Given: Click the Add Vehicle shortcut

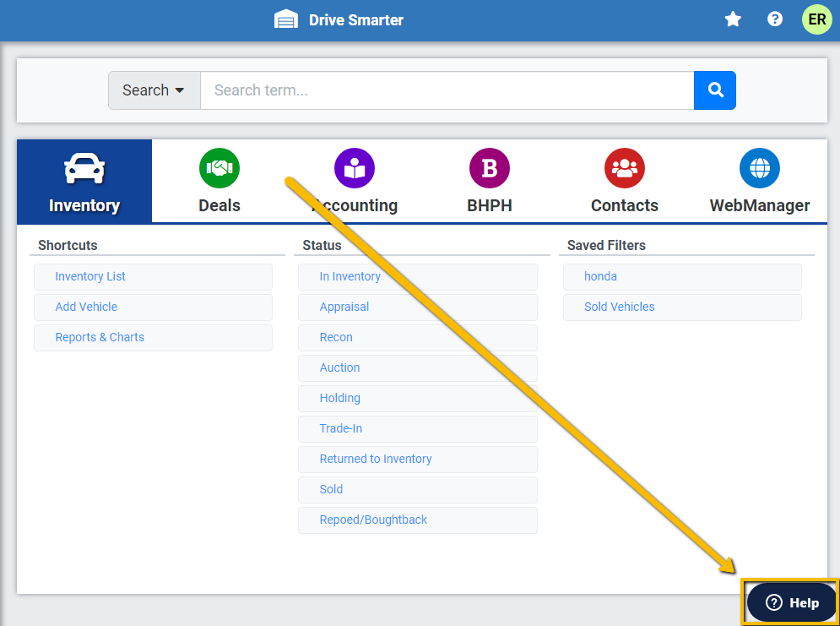Looking at the screenshot, I should coord(153,308).
